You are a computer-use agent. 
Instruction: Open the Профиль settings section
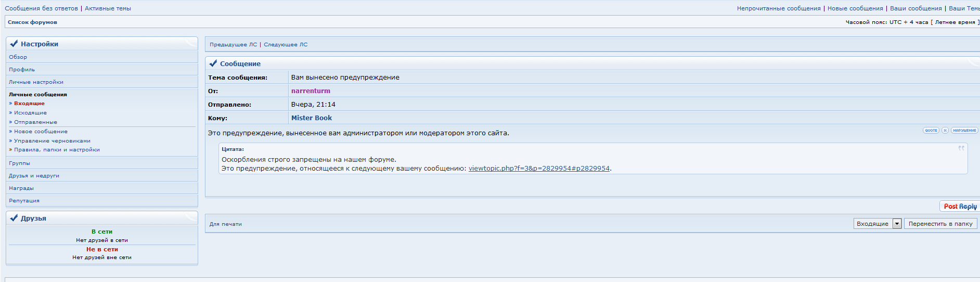click(x=22, y=70)
